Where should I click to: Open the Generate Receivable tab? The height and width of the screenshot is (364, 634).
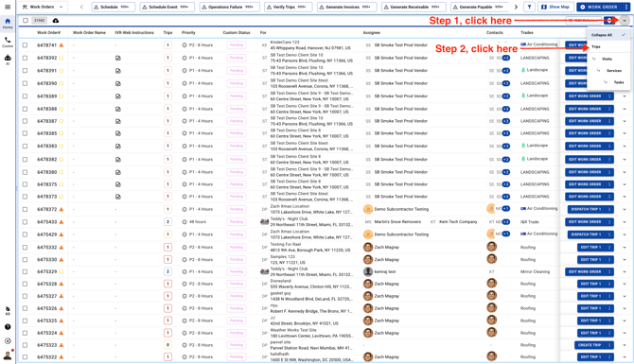click(414, 7)
